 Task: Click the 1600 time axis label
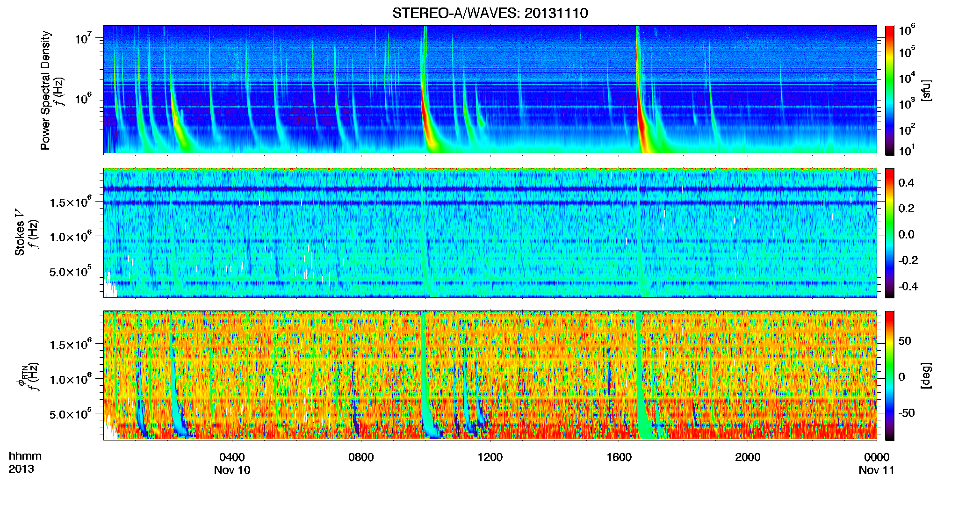point(619,457)
